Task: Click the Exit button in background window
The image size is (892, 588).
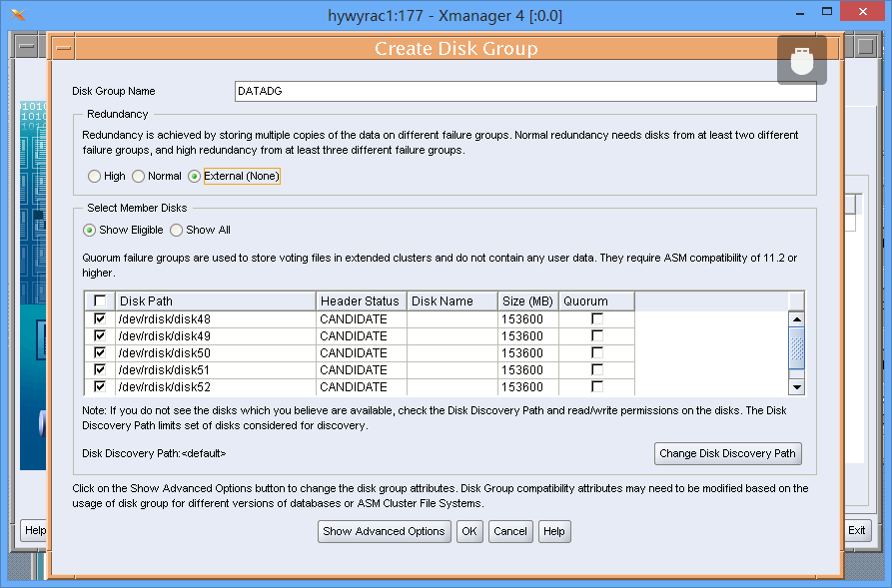Action: pos(856,530)
